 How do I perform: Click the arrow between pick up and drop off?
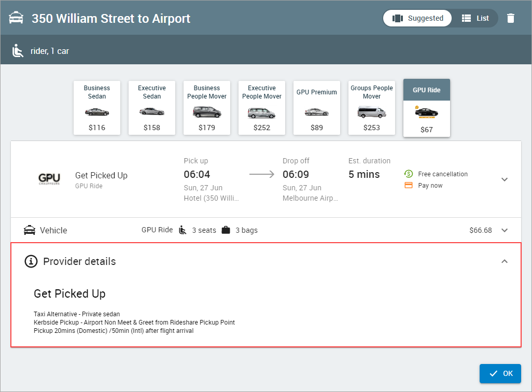[x=261, y=174]
